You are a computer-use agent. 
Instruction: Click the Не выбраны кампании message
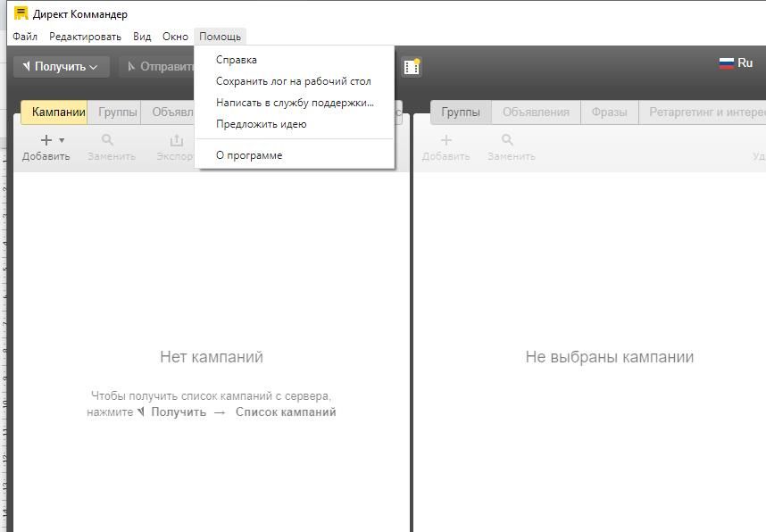pos(610,357)
